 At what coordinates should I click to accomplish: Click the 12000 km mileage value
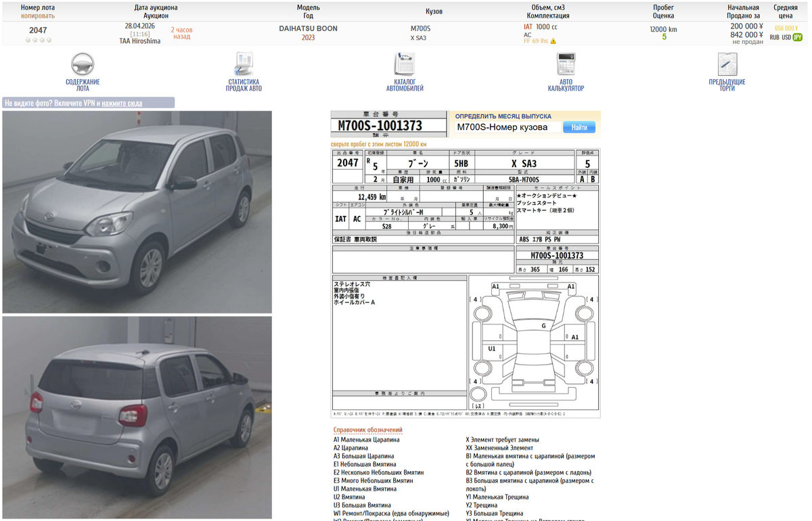coord(663,29)
